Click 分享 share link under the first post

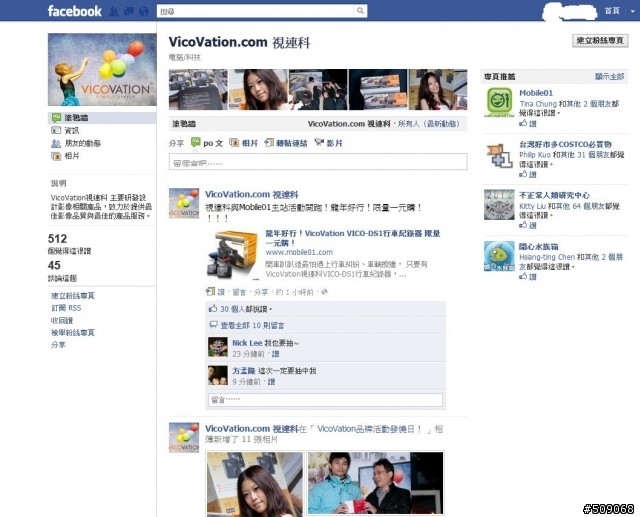(x=261, y=292)
